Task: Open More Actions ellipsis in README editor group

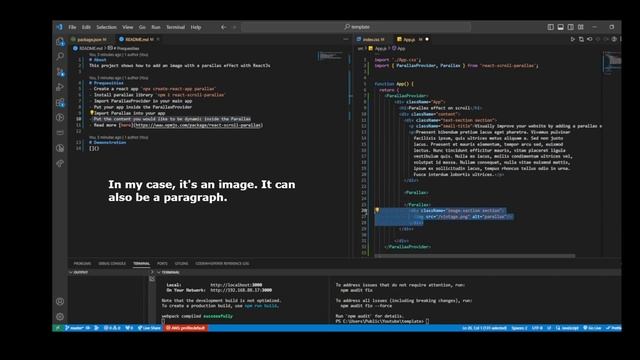Action: tap(346, 39)
